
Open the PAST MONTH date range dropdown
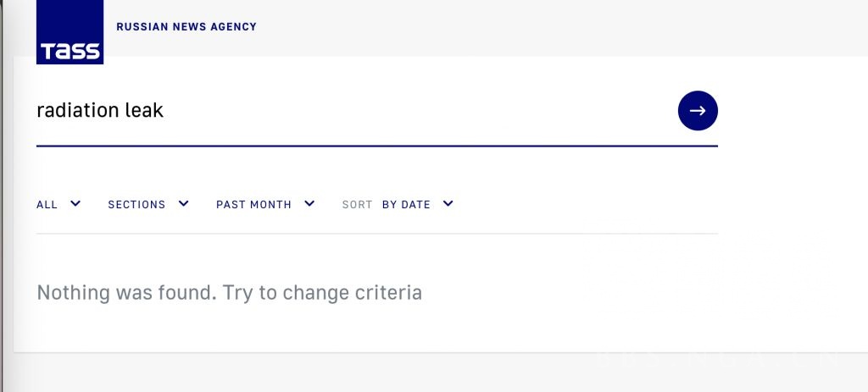pos(253,205)
